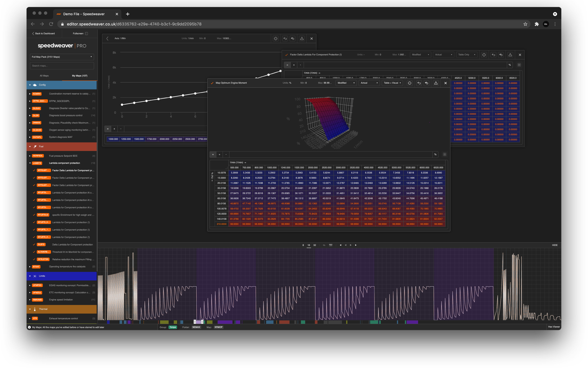Viewport: 588px width, 368px height.
Task: Open the Full Map Pack dropdown
Action: (x=62, y=57)
